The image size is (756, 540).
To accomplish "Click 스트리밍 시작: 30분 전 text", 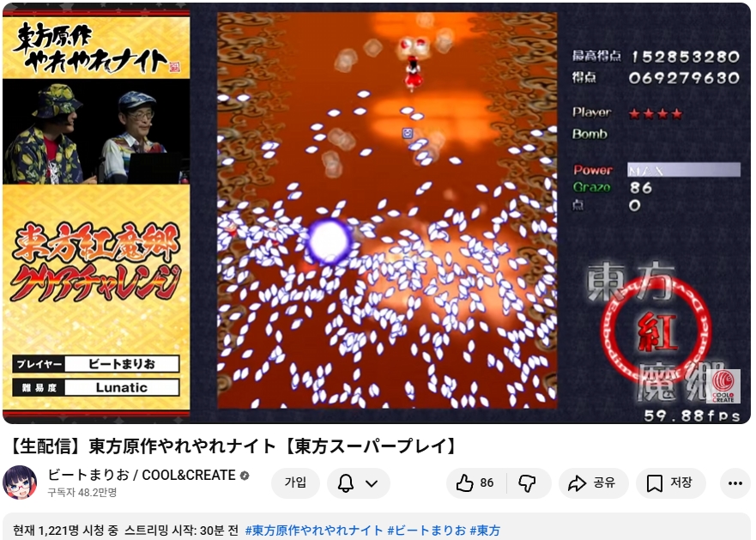I will point(181,531).
